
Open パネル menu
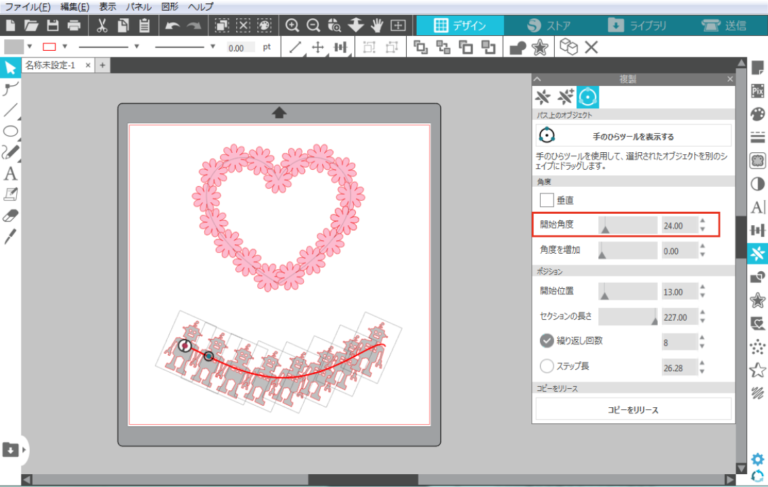pos(139,7)
